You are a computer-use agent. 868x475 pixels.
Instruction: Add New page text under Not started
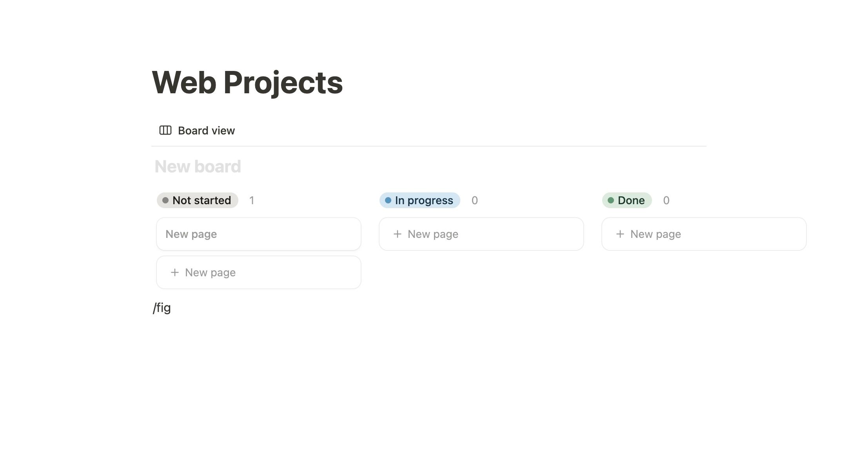[x=210, y=272]
